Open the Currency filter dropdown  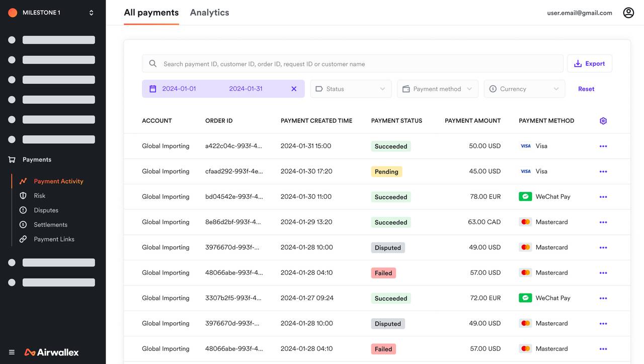524,89
